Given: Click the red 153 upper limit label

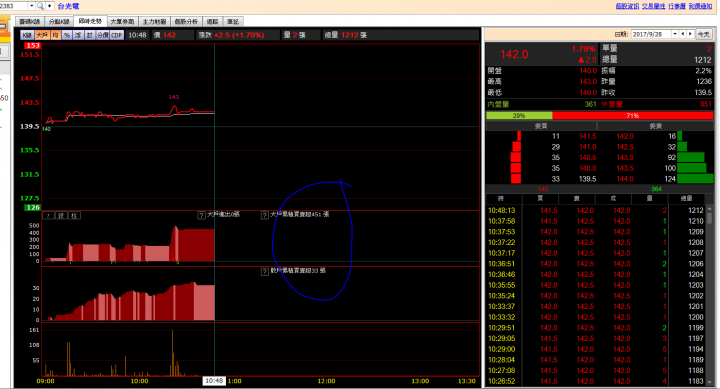Looking at the screenshot, I should pyautogui.click(x=33, y=45).
